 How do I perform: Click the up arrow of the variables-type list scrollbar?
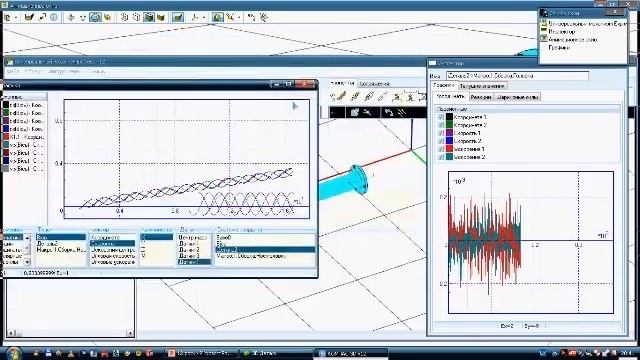pyautogui.click(x=27, y=238)
